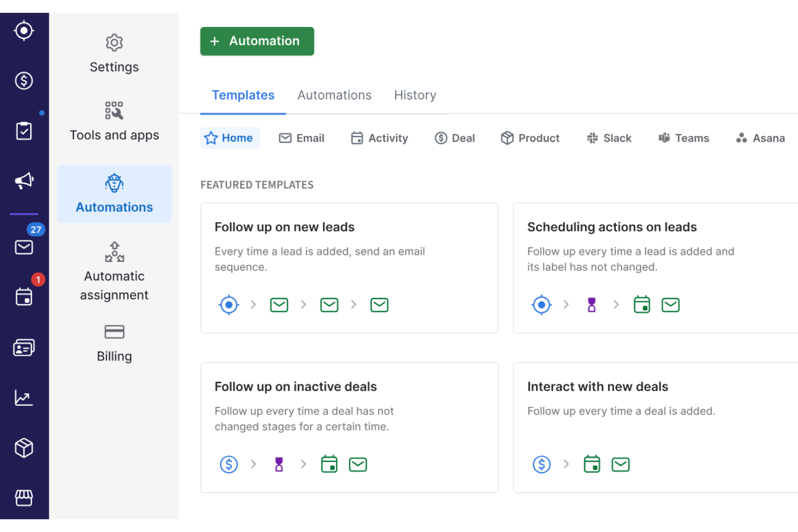Click hourglass icon in 'Follow up on inactive deals'

pos(279,465)
